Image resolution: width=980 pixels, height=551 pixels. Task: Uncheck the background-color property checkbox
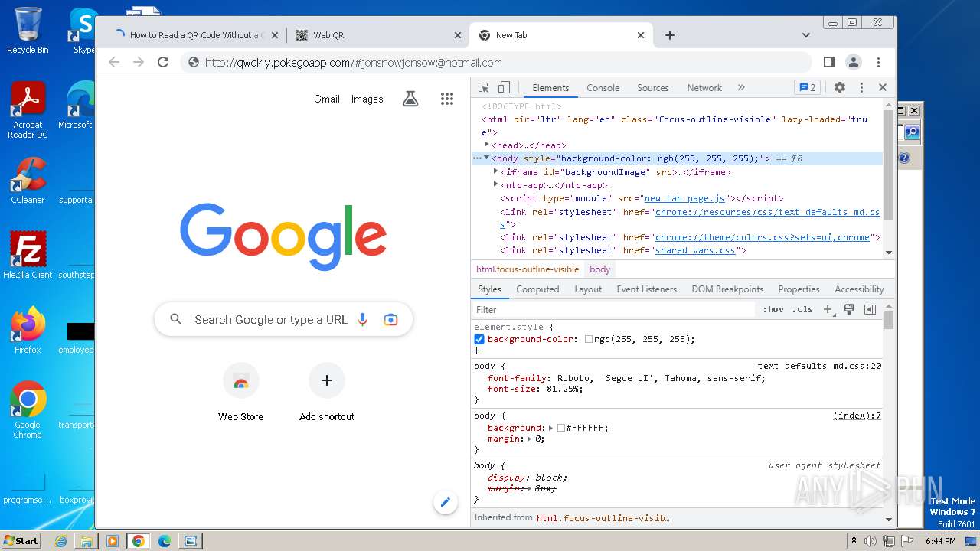(x=479, y=339)
